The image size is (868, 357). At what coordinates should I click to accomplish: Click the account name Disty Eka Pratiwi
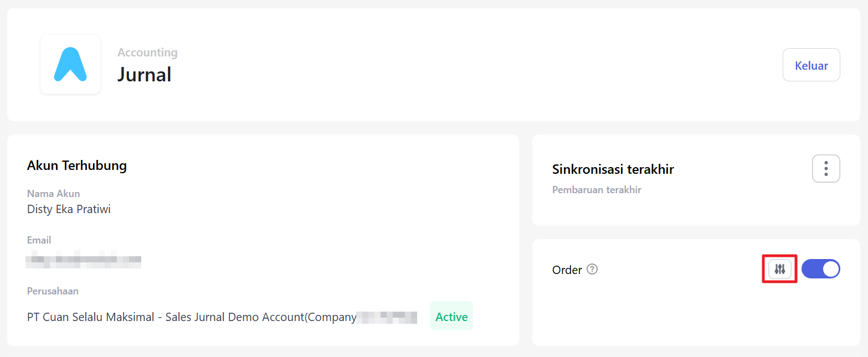tap(69, 209)
